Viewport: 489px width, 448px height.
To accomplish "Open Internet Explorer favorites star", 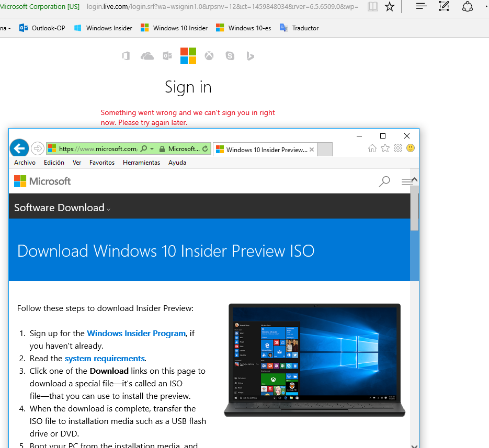I will click(x=385, y=148).
